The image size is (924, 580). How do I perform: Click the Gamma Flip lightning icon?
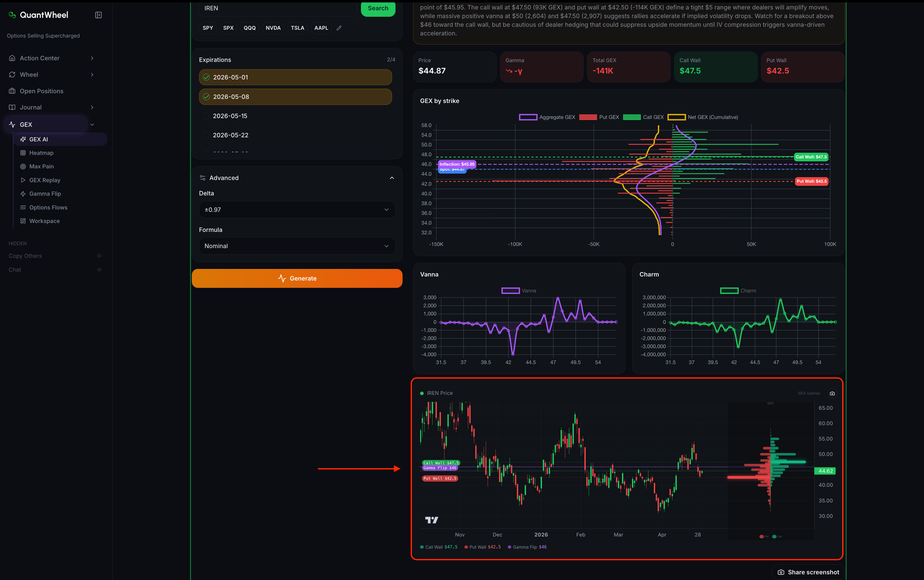pos(23,194)
